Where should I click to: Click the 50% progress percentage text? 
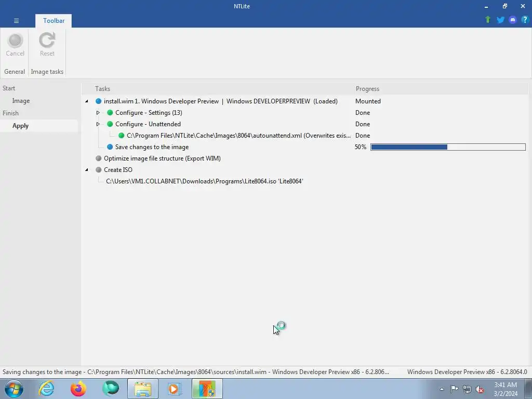(x=361, y=147)
